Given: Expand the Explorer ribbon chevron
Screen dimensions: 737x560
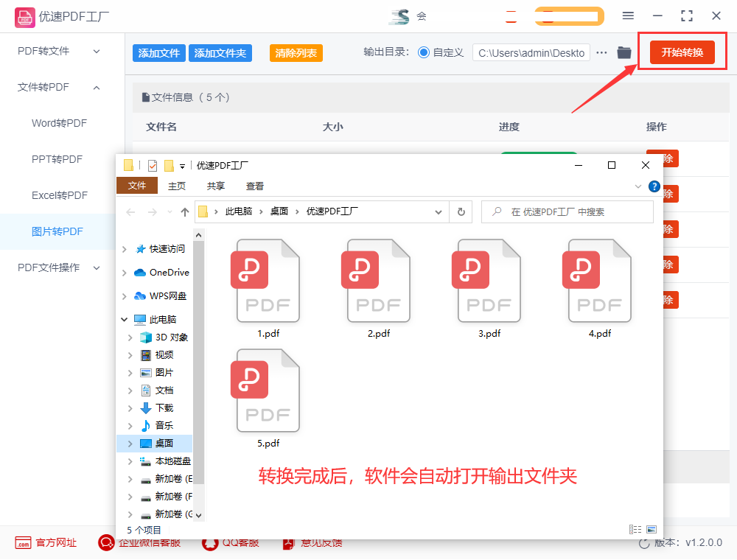Looking at the screenshot, I should coord(638,186).
